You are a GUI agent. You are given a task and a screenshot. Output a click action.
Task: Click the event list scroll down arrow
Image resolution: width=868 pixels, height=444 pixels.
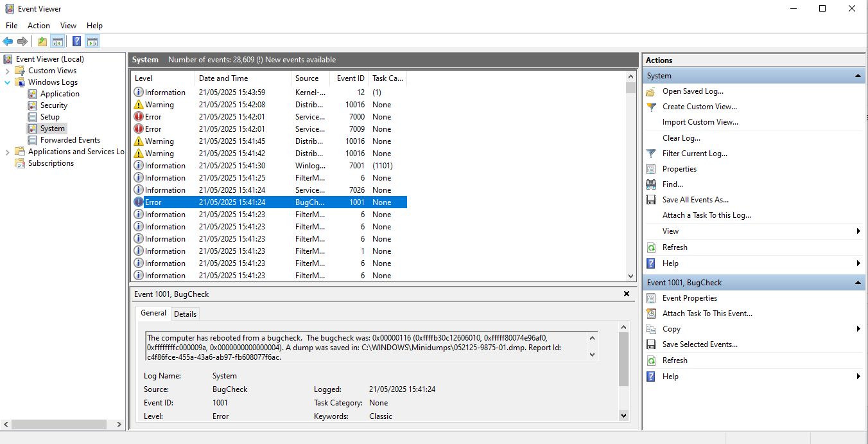click(x=630, y=276)
